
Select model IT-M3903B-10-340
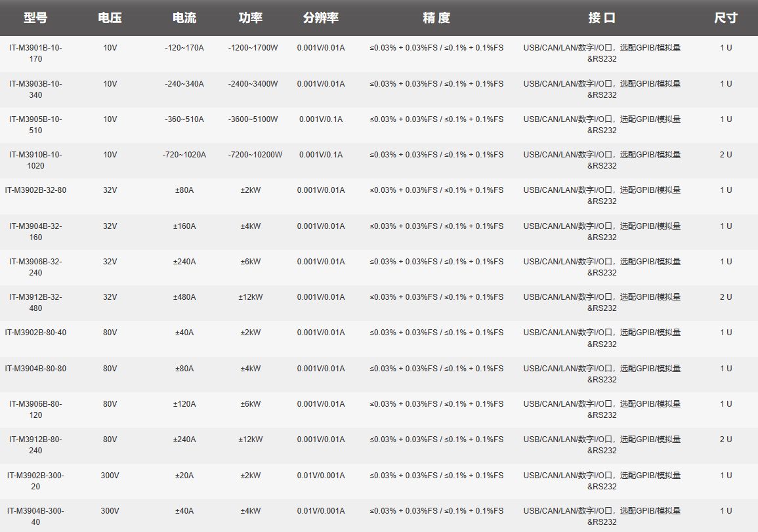click(36, 89)
